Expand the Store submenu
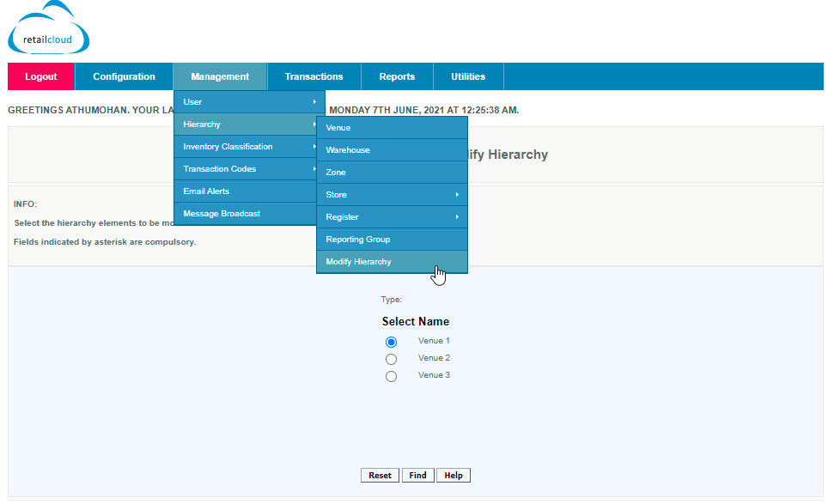The image size is (828, 504). coord(392,195)
